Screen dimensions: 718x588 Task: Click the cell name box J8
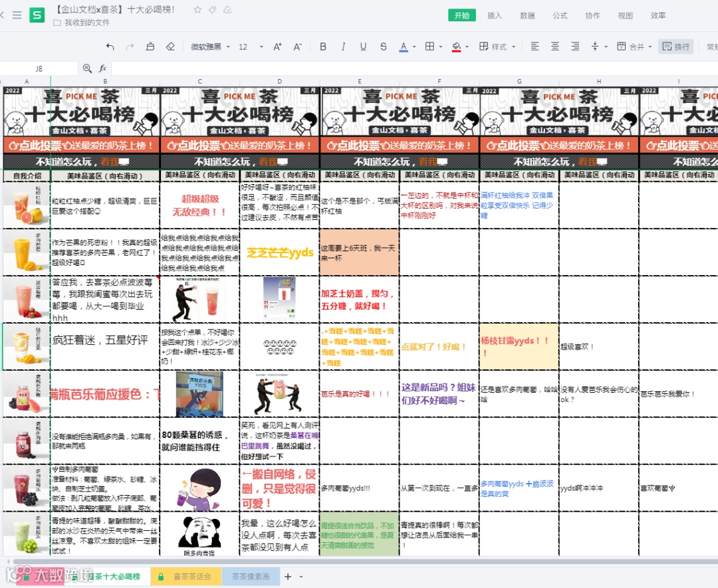[39, 68]
